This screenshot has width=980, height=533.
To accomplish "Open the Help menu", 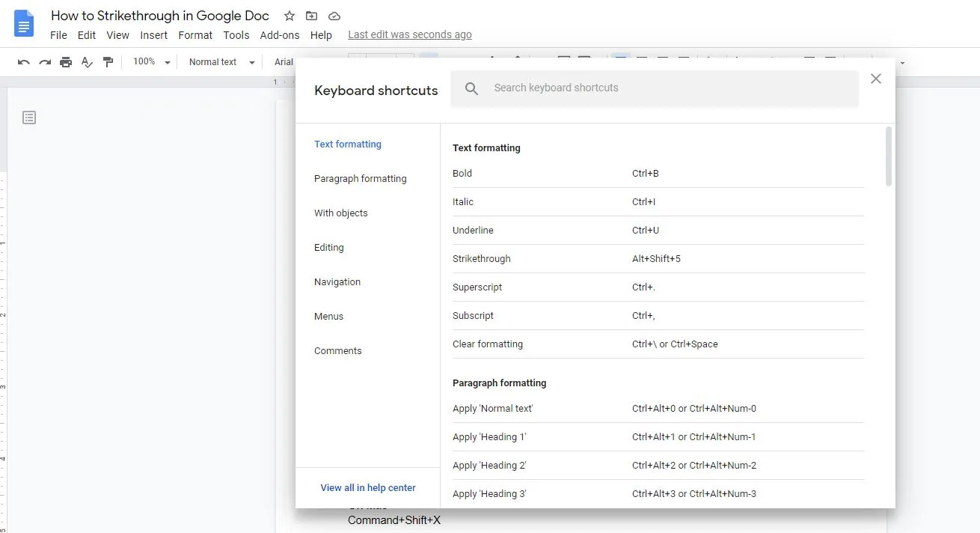I will (x=321, y=35).
